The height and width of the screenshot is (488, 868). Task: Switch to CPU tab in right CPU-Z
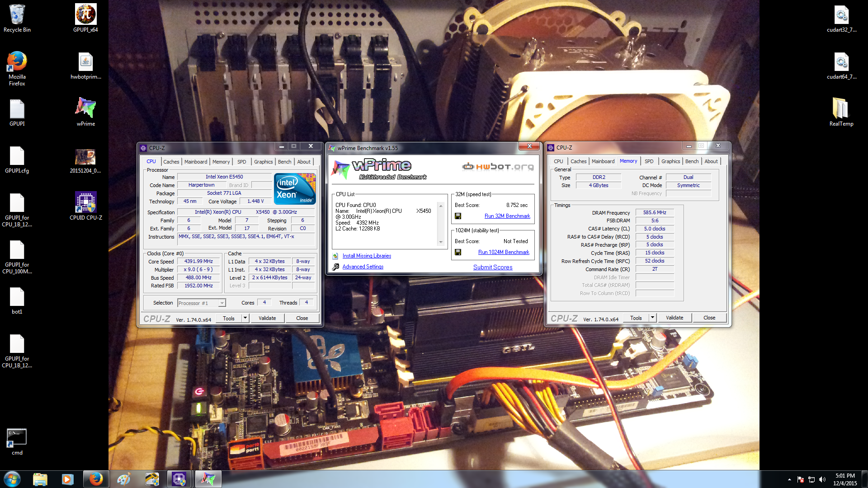(558, 161)
